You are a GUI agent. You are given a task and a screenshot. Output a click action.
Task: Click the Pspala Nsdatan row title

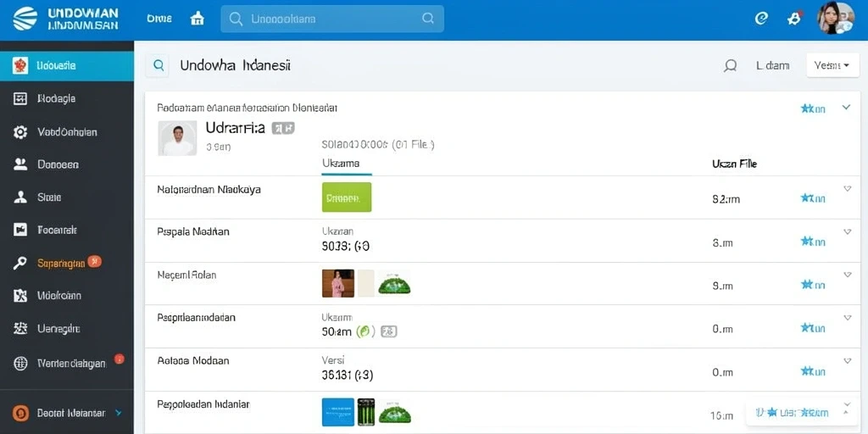click(x=193, y=232)
